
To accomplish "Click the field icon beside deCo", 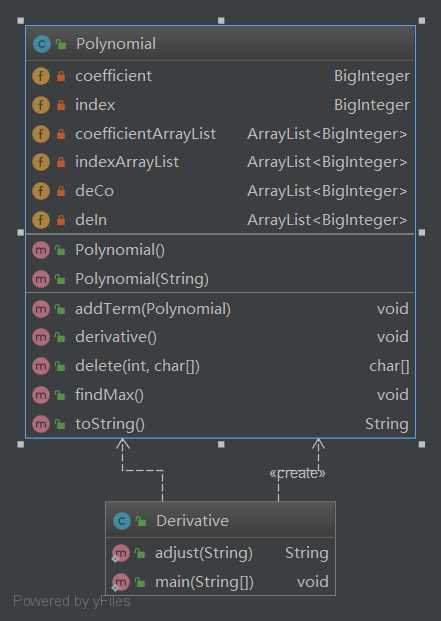I will [x=41, y=191].
